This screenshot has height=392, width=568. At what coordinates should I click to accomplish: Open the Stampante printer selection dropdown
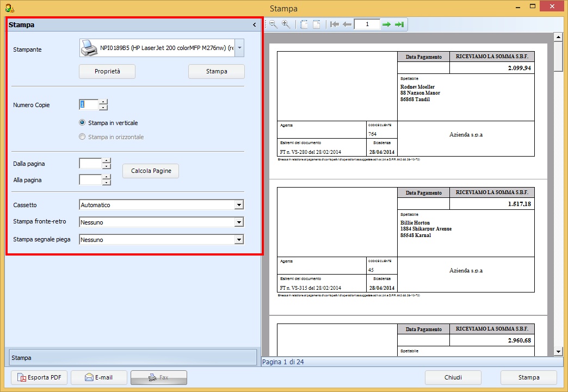coord(239,47)
